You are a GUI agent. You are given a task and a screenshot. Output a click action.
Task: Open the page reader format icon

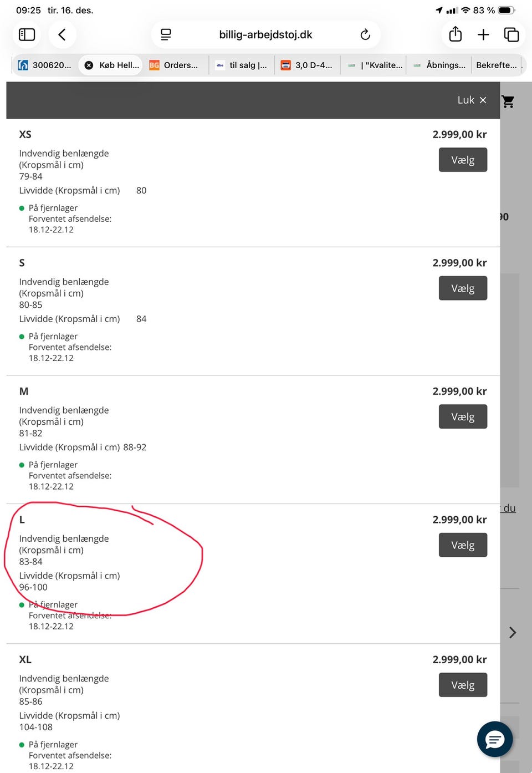(x=166, y=35)
